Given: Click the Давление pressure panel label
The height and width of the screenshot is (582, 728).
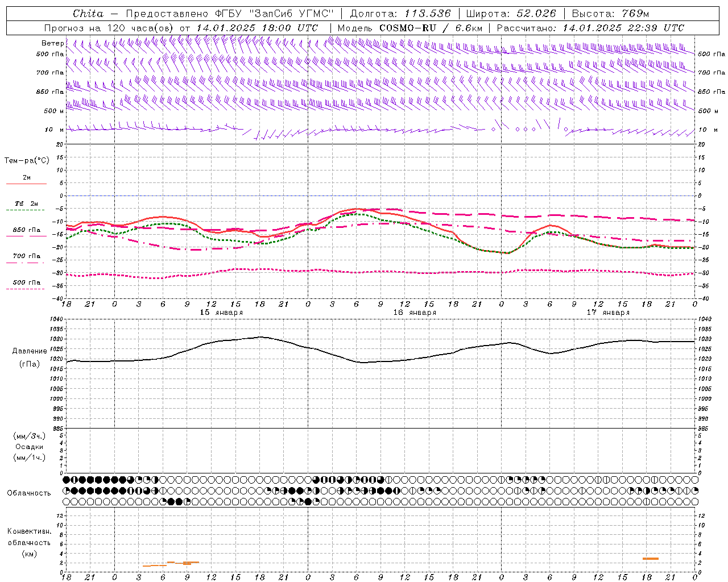Looking at the screenshot, I should point(30,351).
